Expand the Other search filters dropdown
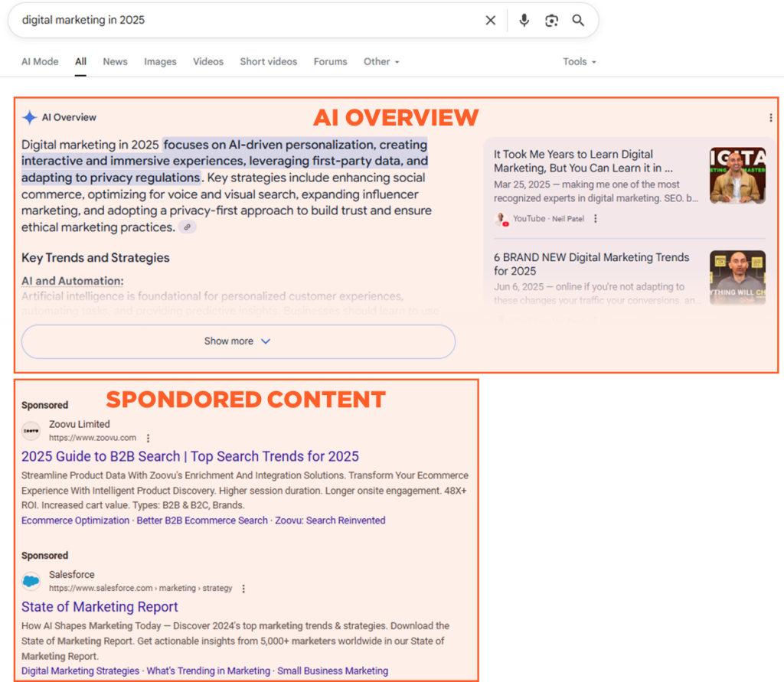Image resolution: width=784 pixels, height=682 pixels. click(381, 62)
